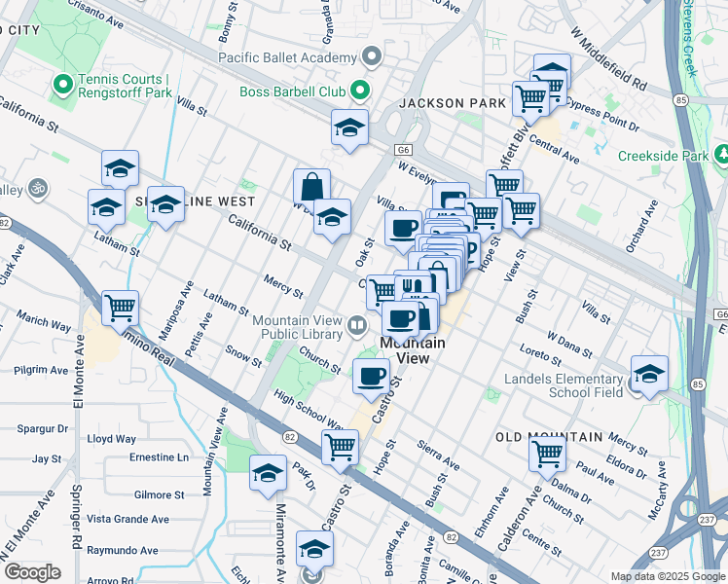Click the 82 shield near Ehrhorn Ave
The width and height of the screenshot is (728, 584).
[451, 537]
